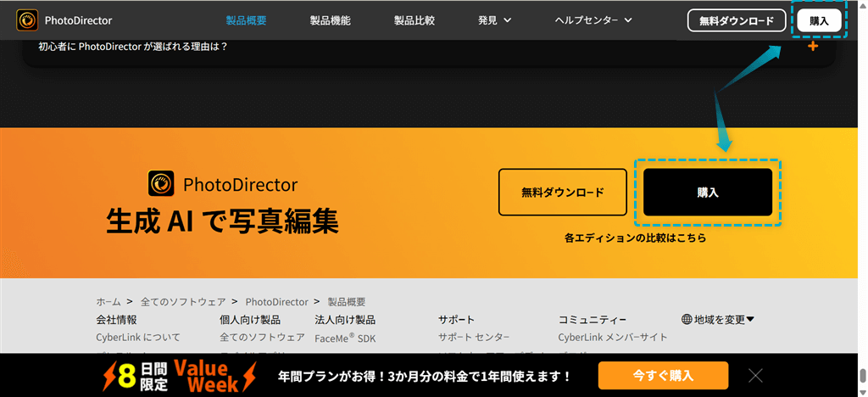Open the 製品概要 tab
The height and width of the screenshot is (397, 868).
pyautogui.click(x=247, y=21)
